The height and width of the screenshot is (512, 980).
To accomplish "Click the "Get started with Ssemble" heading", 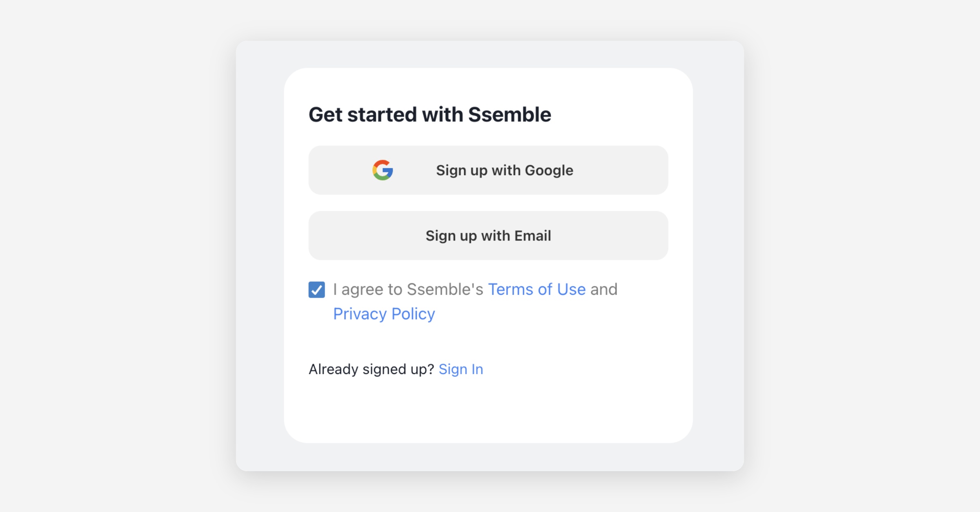I will (430, 114).
